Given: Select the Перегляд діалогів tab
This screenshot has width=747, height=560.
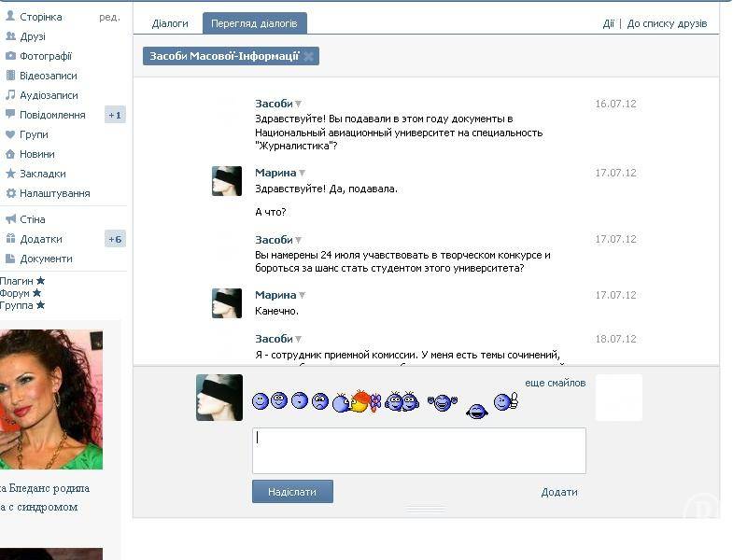Looking at the screenshot, I should pyautogui.click(x=255, y=23).
